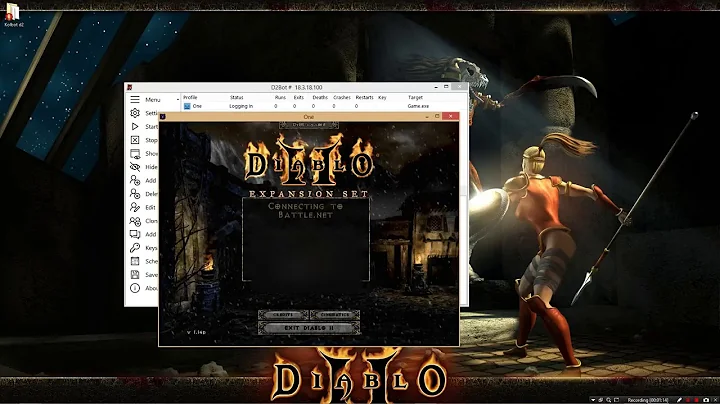Click the Cinematics button in Diablo II
Viewport: 720px width, 404px height.
pos(334,315)
